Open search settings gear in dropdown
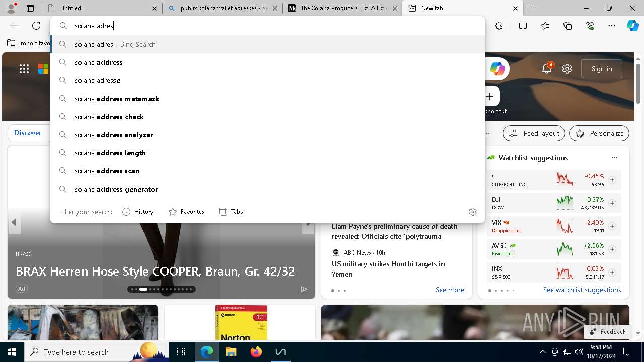Screen dimensions: 644x362 [472, 212]
